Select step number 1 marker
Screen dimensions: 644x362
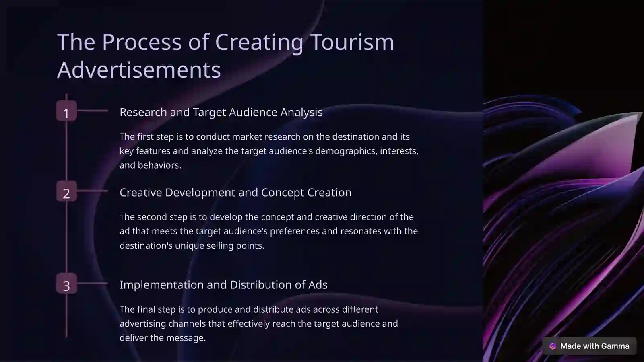point(66,111)
